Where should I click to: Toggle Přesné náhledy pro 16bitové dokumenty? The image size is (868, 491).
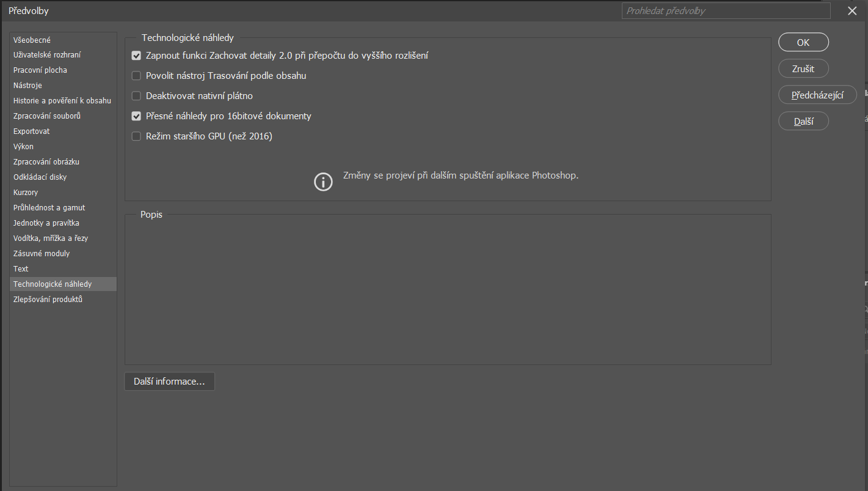[x=136, y=116]
